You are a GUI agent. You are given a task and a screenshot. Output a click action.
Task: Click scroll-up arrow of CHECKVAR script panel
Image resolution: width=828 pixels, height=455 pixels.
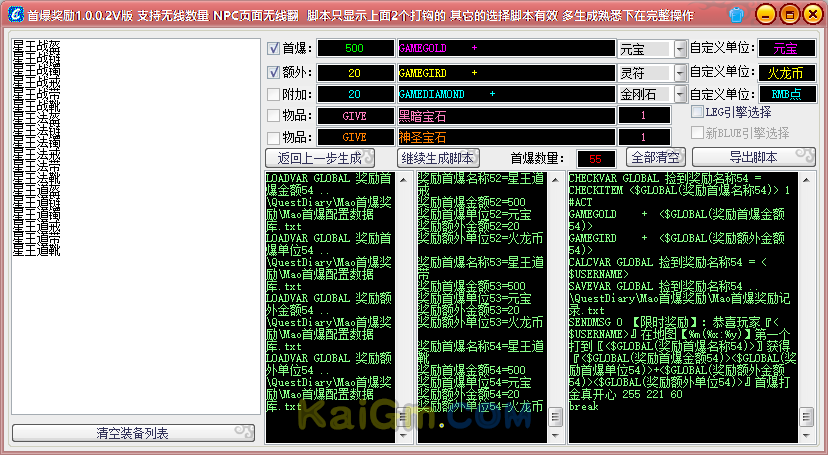(806, 181)
